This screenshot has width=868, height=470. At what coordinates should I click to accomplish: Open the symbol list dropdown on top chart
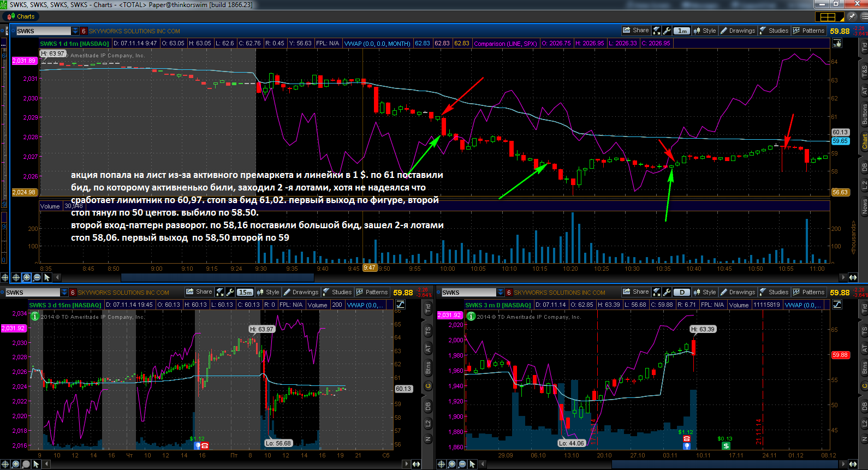click(75, 31)
